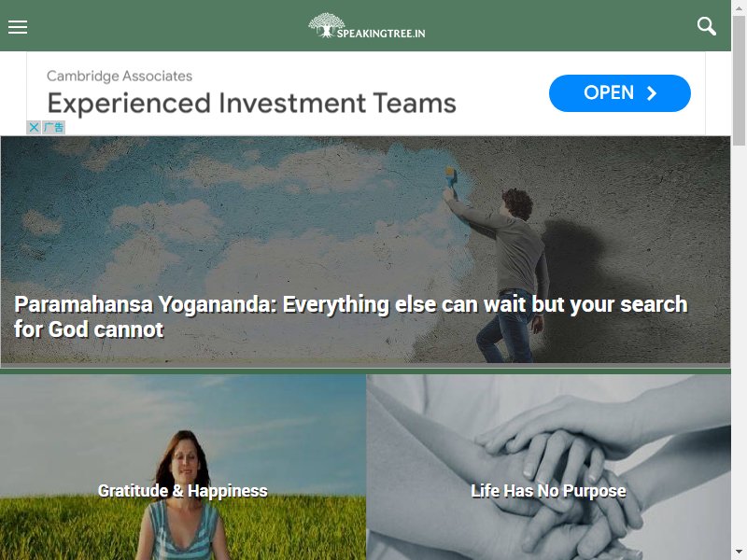Open the Paramahansa Yogananda article headline
The height and width of the screenshot is (560, 747).
click(x=351, y=316)
